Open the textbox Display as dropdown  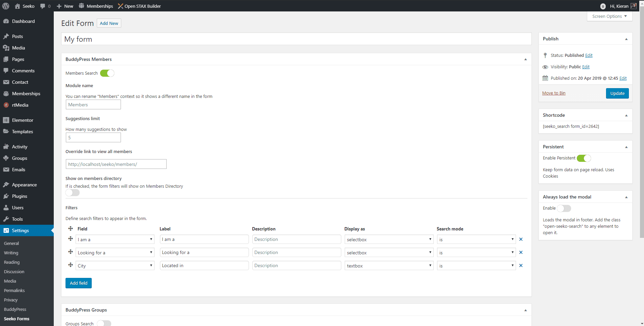pos(389,266)
